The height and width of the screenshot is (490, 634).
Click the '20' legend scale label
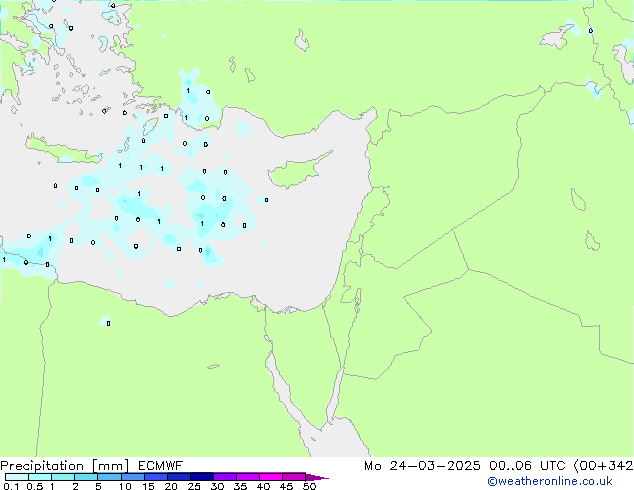click(x=171, y=486)
